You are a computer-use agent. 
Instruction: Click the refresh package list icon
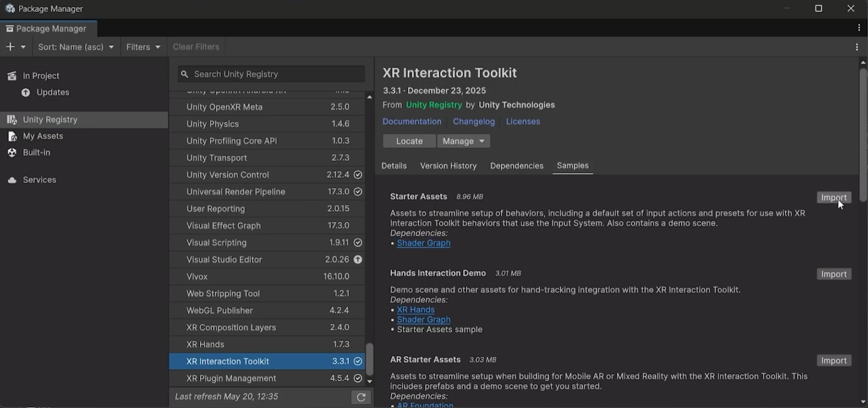[x=361, y=398]
